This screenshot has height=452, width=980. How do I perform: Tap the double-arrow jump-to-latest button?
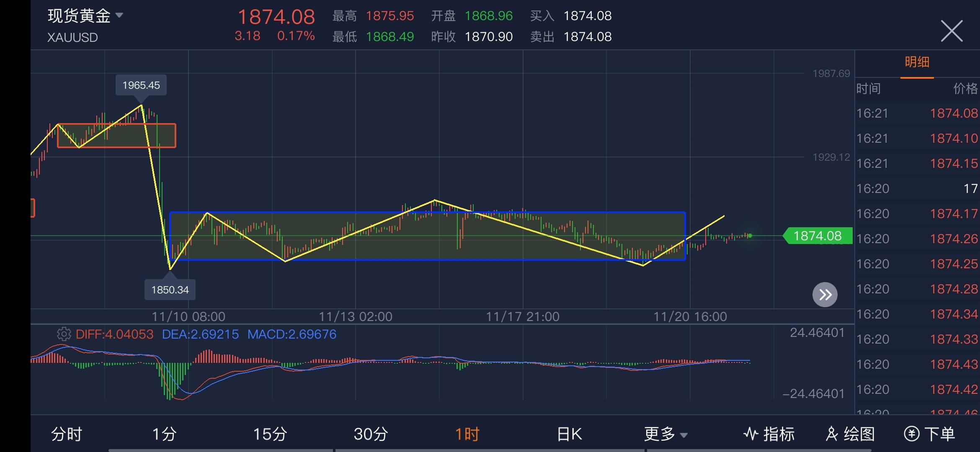click(x=825, y=295)
